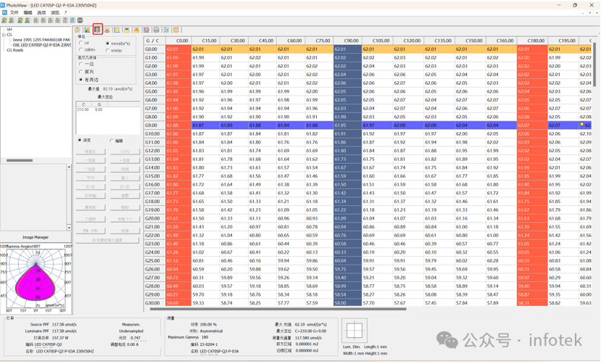Image resolution: width=601 pixels, height=364 pixels.
Task: Open the 选项 menu
Action: 41,12
